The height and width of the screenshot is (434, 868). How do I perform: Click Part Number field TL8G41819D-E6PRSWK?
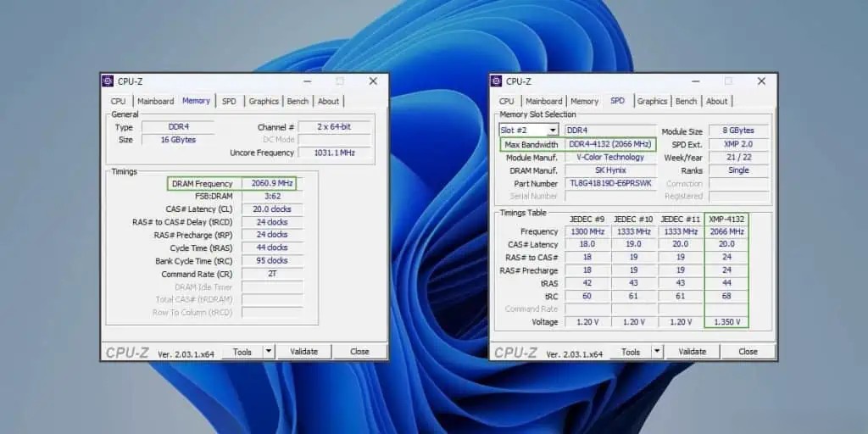click(x=610, y=183)
